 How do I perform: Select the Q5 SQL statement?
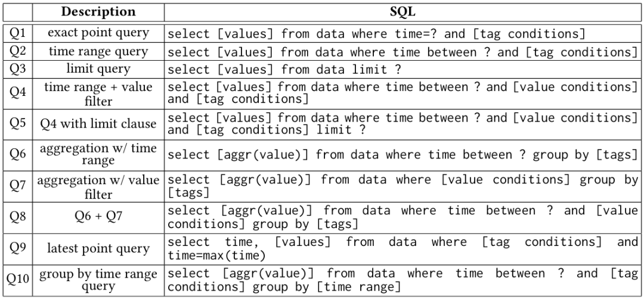[x=402, y=124]
